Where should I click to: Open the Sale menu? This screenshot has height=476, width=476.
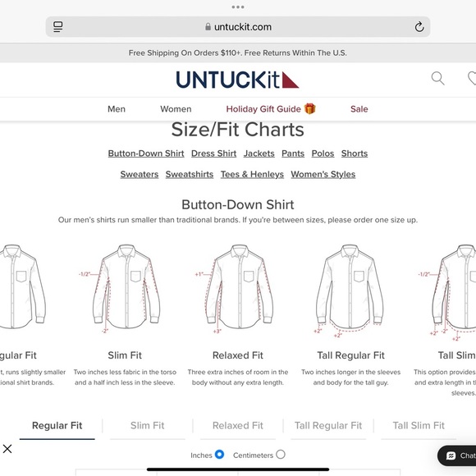(x=359, y=109)
